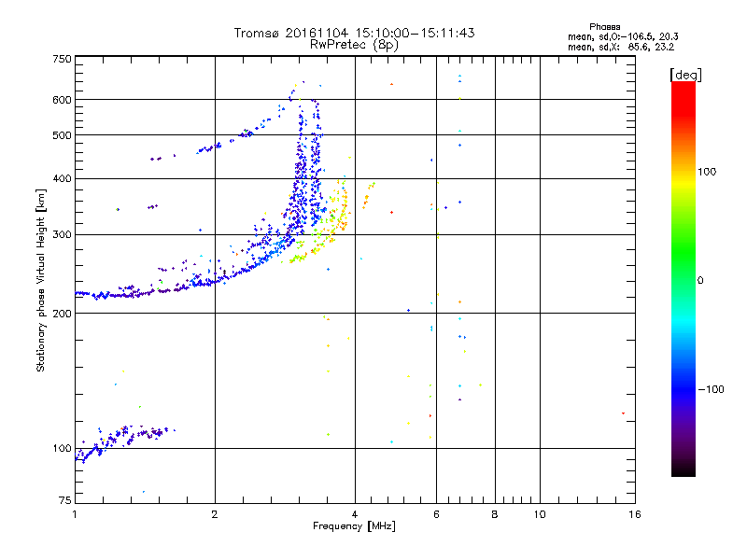Click the x-axis tick '8'
The width and height of the screenshot is (747, 560).
click(x=495, y=514)
